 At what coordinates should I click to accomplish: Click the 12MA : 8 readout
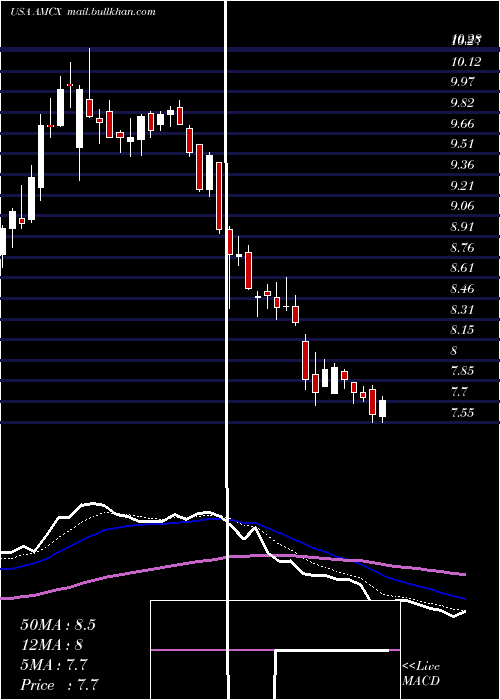tap(52, 645)
